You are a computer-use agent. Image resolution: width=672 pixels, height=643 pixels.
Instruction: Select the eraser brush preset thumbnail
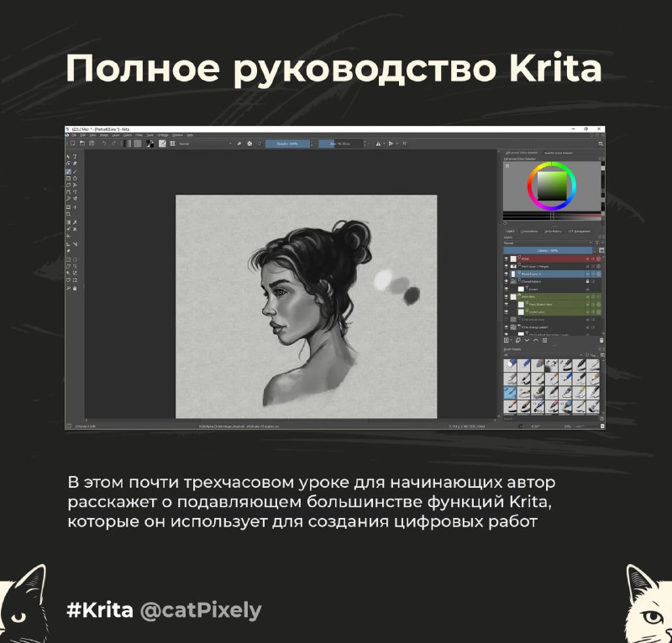click(510, 365)
